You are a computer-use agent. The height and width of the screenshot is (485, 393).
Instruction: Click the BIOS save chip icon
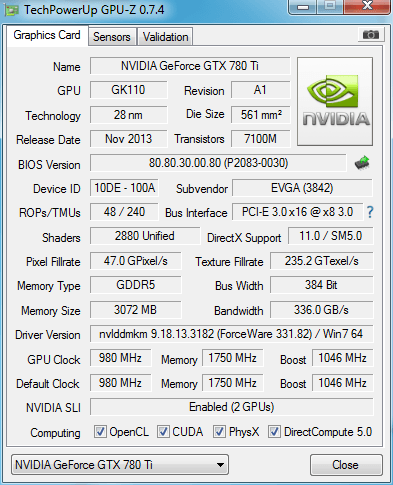tap(362, 163)
